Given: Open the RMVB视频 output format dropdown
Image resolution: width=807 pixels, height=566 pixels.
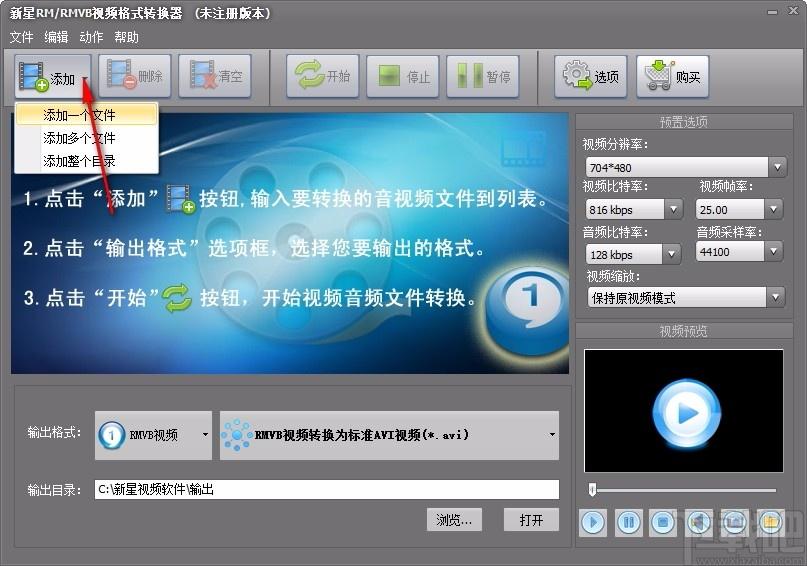Looking at the screenshot, I should tap(153, 435).
